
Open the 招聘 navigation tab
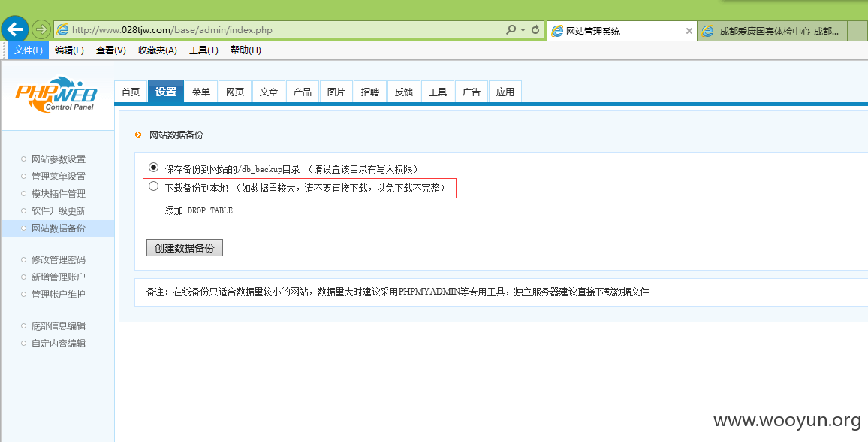tap(369, 92)
